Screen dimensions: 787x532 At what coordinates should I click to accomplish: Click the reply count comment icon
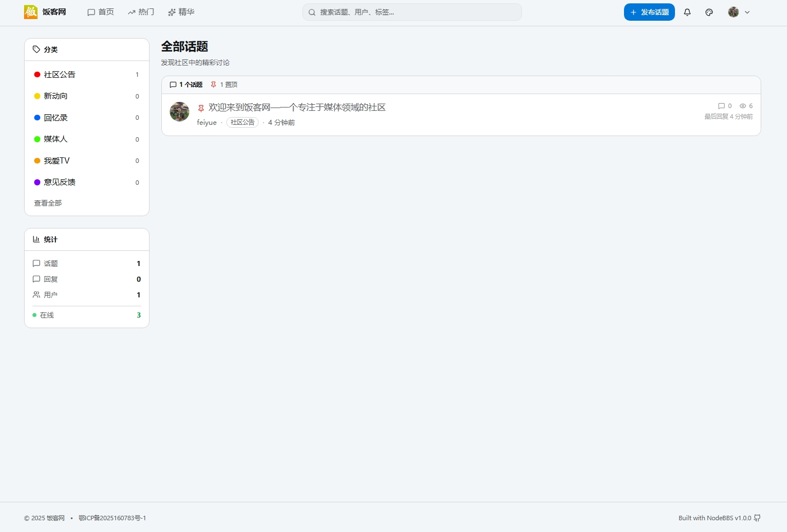[x=721, y=106]
